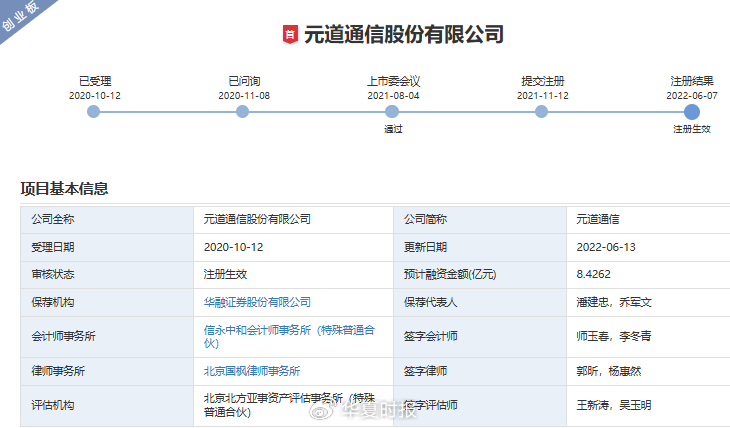Click the 签字会计师 label cell
730x428 pixels.
480,337
